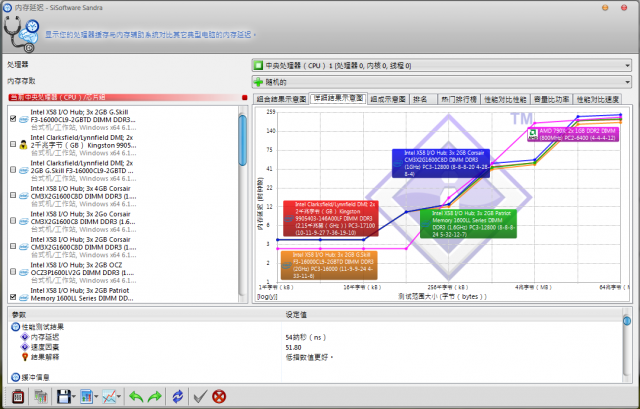Click the results panel scrollbar thumb
Image resolution: width=640 pixels, height=409 pixels.
(627, 321)
